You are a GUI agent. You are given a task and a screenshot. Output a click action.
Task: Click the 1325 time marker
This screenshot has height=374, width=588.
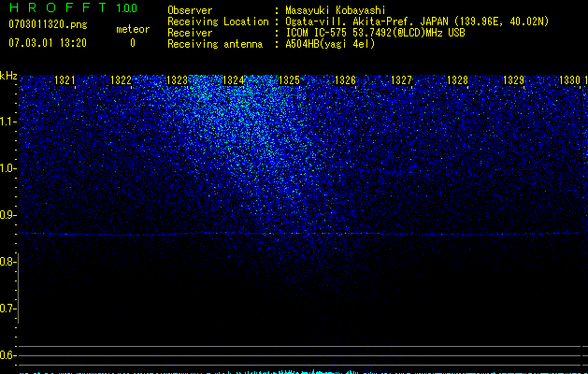pyautogui.click(x=290, y=80)
